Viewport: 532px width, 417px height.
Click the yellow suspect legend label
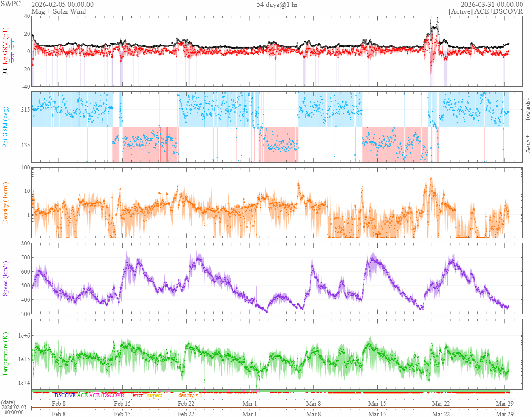pyautogui.click(x=154, y=395)
